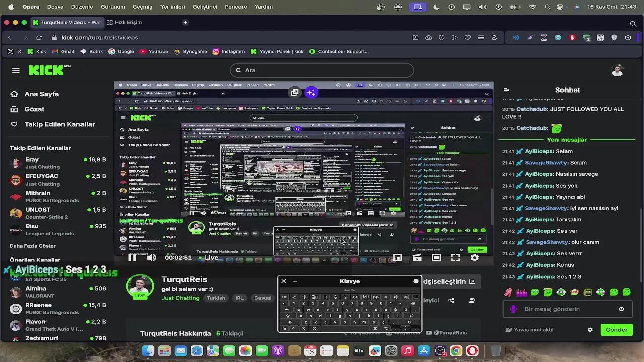Open Opera tab search magnifier

[633, 23]
